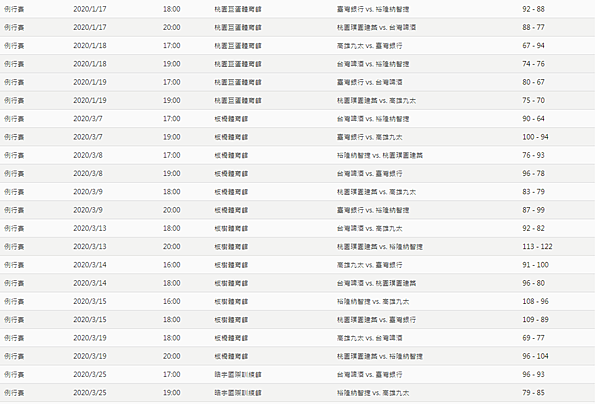The height and width of the screenshot is (404, 600).
Task: Click date 2020/1/18 in the 67 - 94 row
Action: (90, 46)
